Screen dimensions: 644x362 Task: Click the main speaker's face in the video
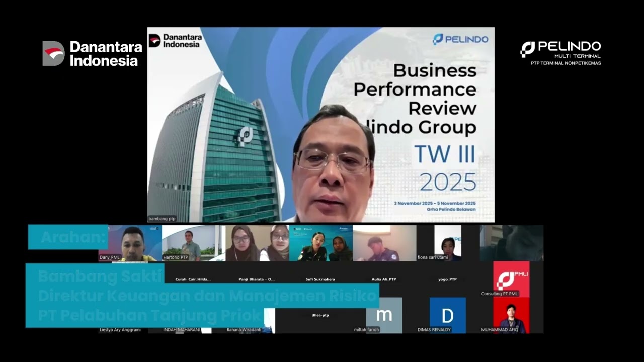click(332, 168)
